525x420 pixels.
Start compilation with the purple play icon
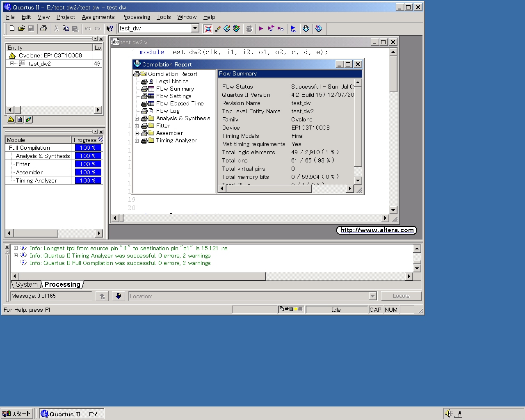[x=261, y=28]
